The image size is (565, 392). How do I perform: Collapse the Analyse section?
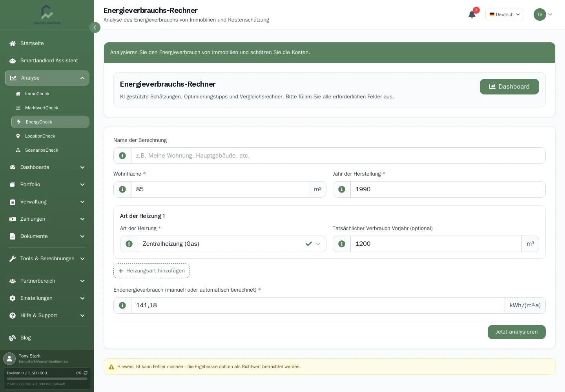click(x=47, y=78)
